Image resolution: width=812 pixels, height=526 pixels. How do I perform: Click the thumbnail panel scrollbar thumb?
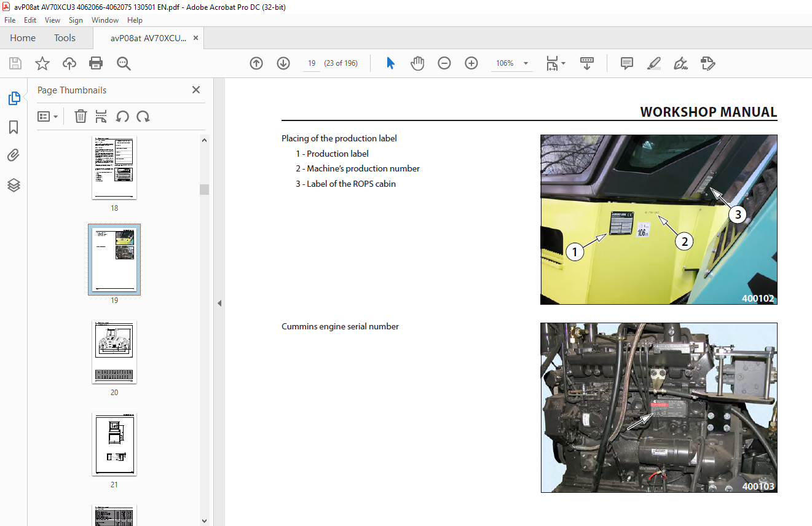point(205,189)
